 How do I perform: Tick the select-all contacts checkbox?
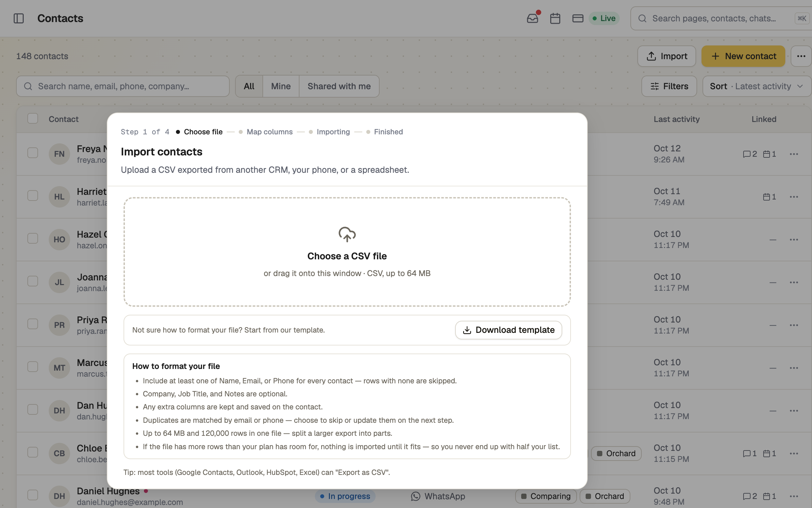(x=32, y=119)
